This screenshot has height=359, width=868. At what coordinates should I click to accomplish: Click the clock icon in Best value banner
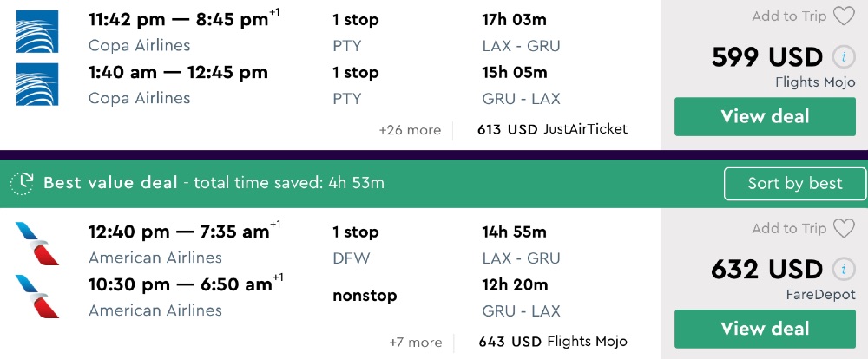(x=22, y=183)
